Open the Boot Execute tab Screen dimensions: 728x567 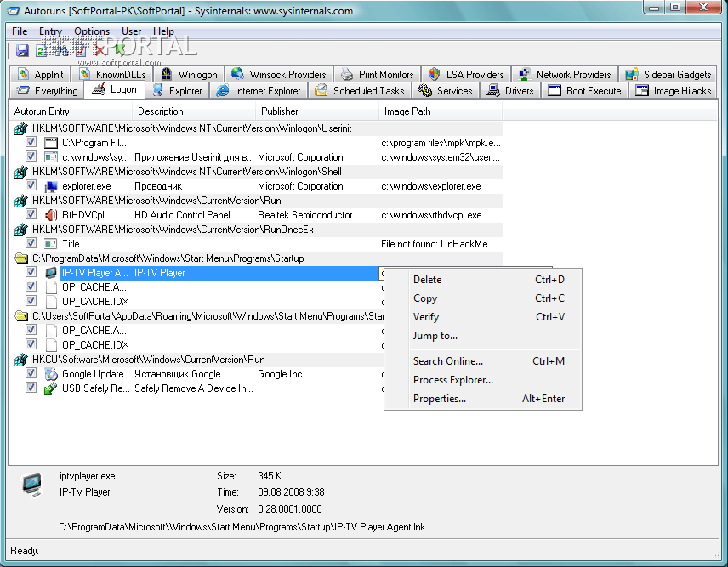[x=585, y=90]
